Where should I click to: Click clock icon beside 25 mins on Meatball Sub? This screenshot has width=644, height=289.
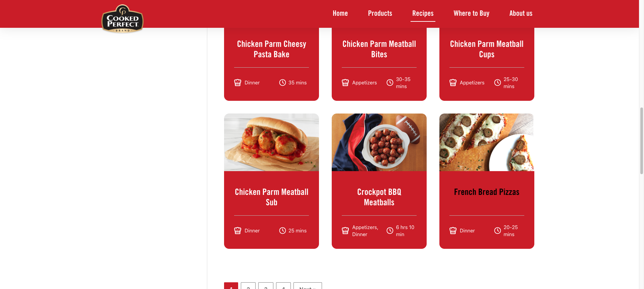pos(282,230)
